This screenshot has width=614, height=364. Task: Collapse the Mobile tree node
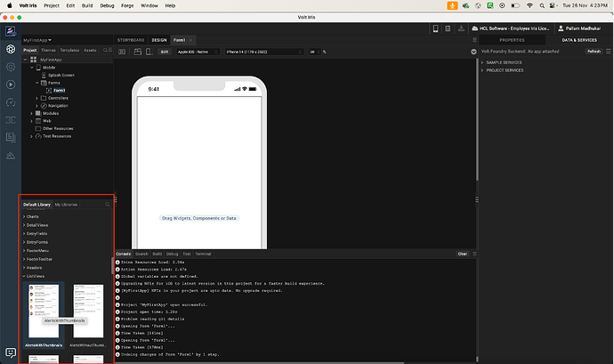click(x=32, y=68)
